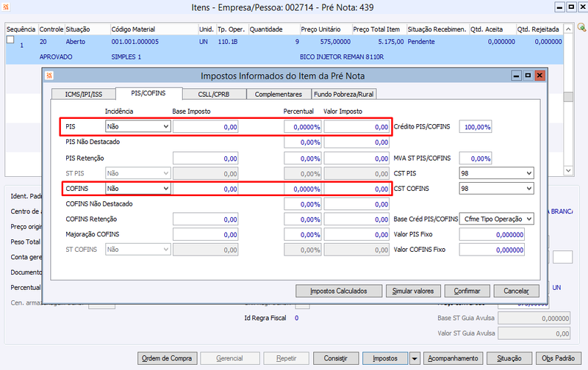
Task: Expand the Base Créd PIS/COFINS dropdown
Action: coord(496,219)
